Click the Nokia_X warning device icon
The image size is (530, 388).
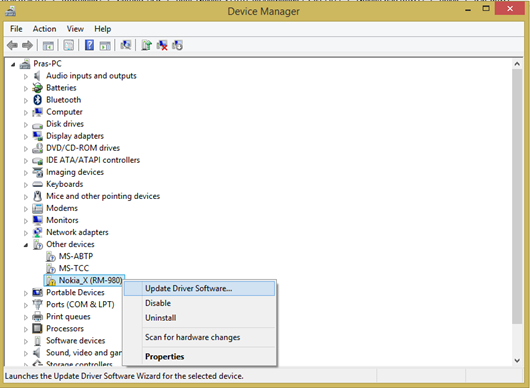point(50,281)
